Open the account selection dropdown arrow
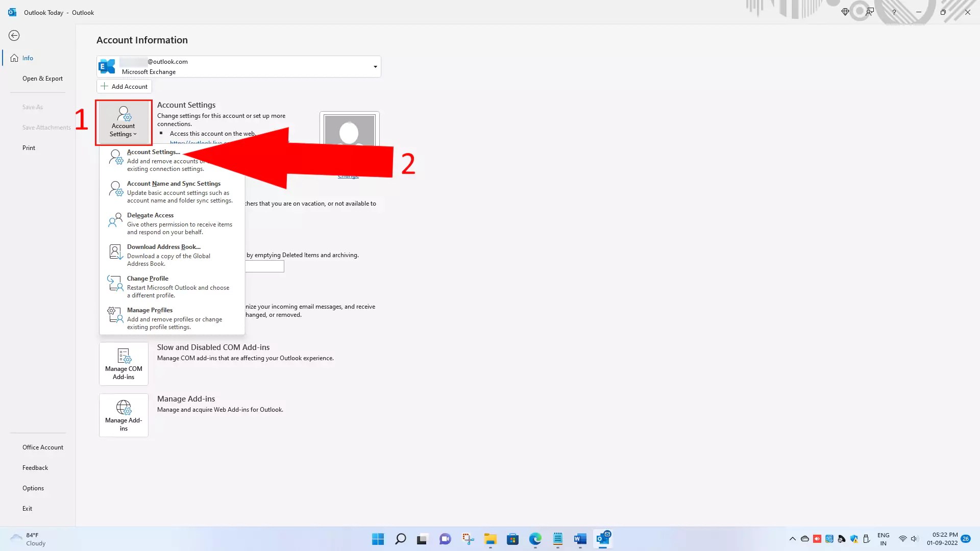980x551 pixels. [x=375, y=66]
